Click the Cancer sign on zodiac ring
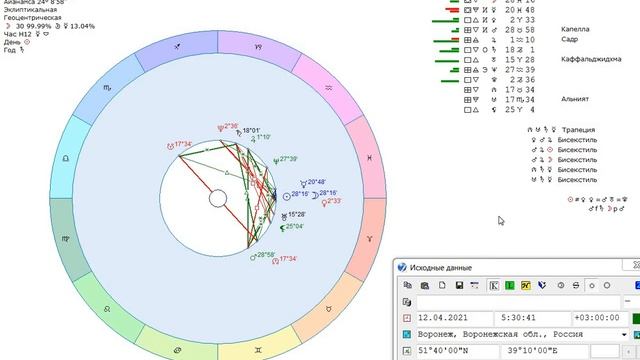Viewport: 640px width, 360px height. 177,350
